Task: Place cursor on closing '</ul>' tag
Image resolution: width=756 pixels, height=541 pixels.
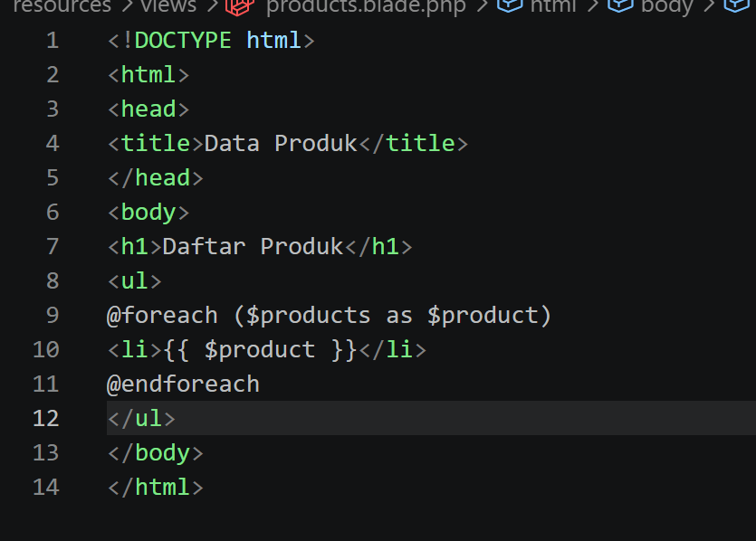Action: pyautogui.click(x=141, y=418)
